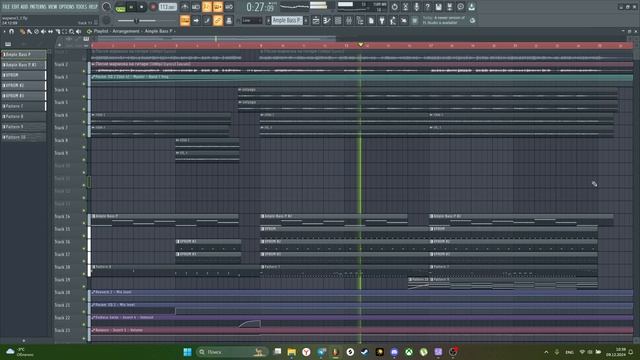640x360 pixels.
Task: Select the Select tool in playlist toolbar
Action: point(64,31)
